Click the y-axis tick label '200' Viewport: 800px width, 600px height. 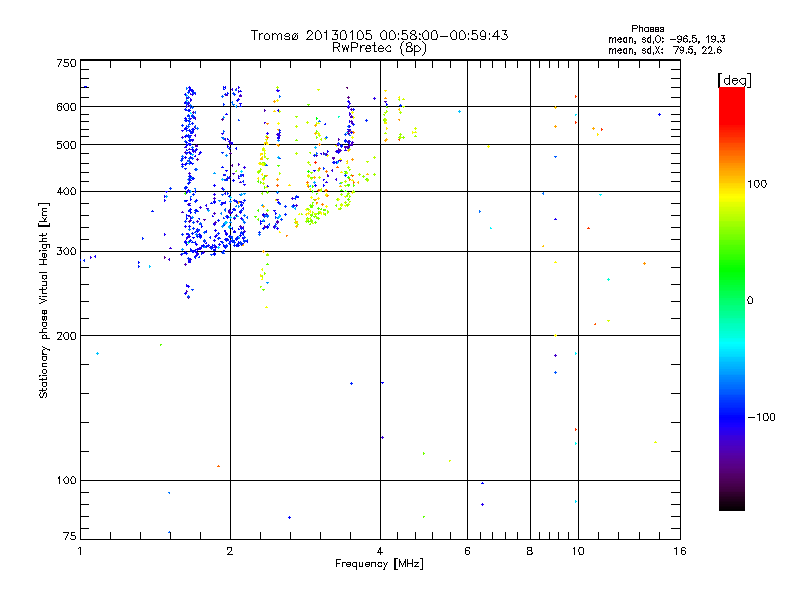[66, 336]
